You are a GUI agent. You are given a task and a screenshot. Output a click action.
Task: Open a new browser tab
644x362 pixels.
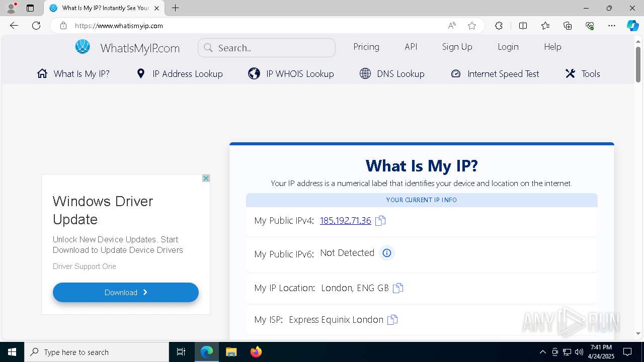(175, 8)
